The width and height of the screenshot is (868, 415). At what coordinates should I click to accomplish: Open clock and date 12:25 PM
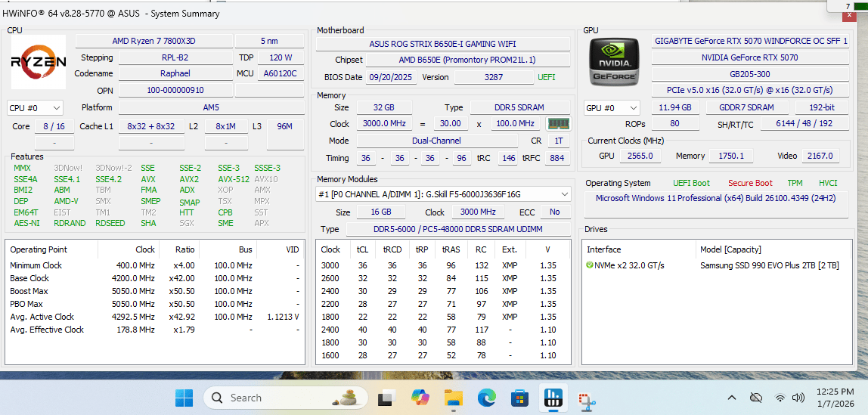pyautogui.click(x=835, y=398)
